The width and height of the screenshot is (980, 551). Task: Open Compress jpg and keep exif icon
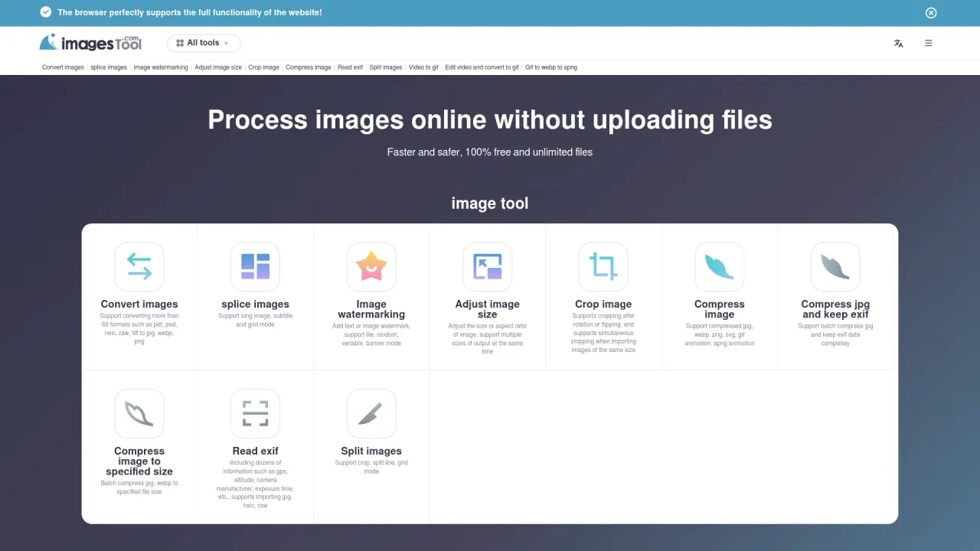click(x=835, y=266)
